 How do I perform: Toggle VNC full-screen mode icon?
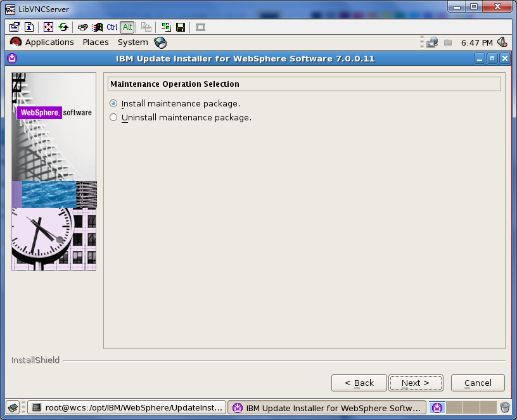coord(48,27)
